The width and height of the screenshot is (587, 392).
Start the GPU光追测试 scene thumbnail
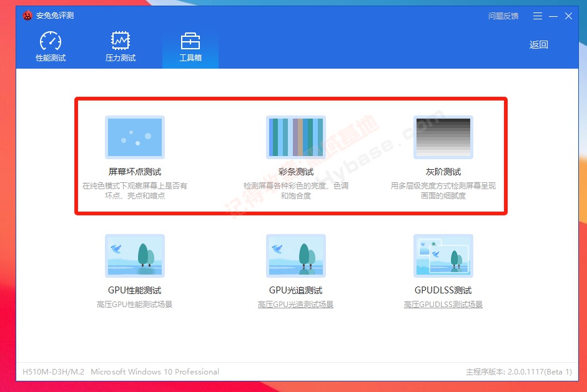(x=296, y=256)
